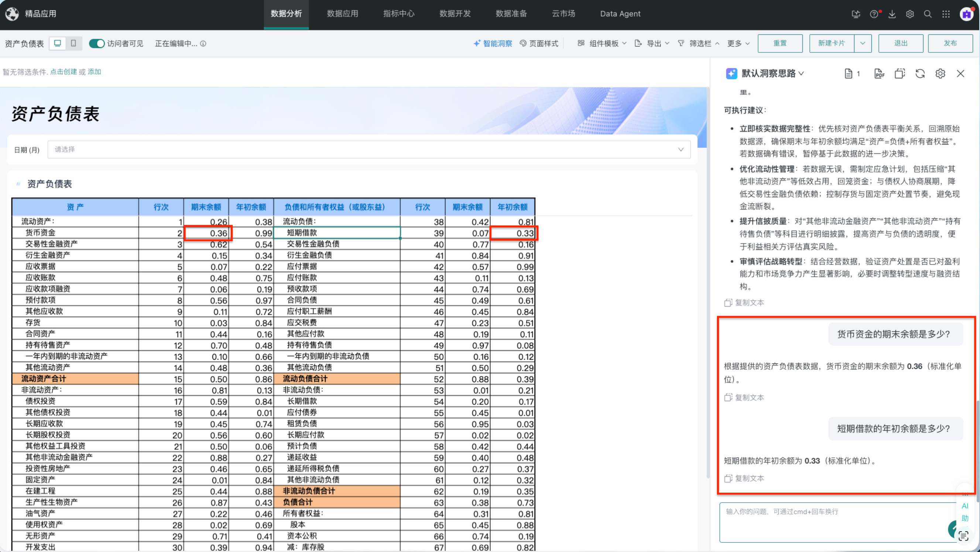
Task: Click the insight question input field
Action: click(837, 522)
